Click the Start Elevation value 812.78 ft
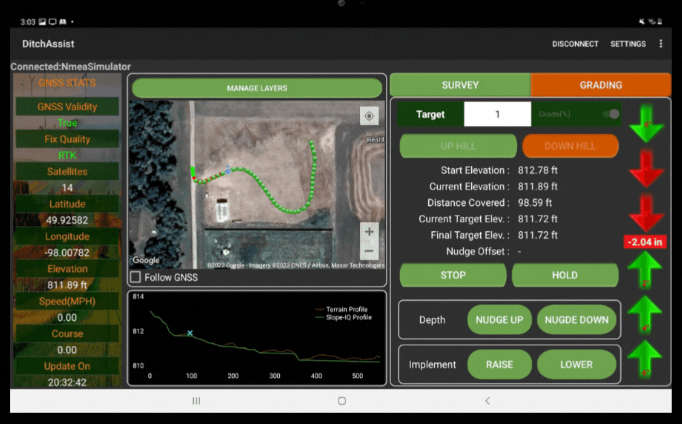This screenshot has height=424, width=682. 538,170
